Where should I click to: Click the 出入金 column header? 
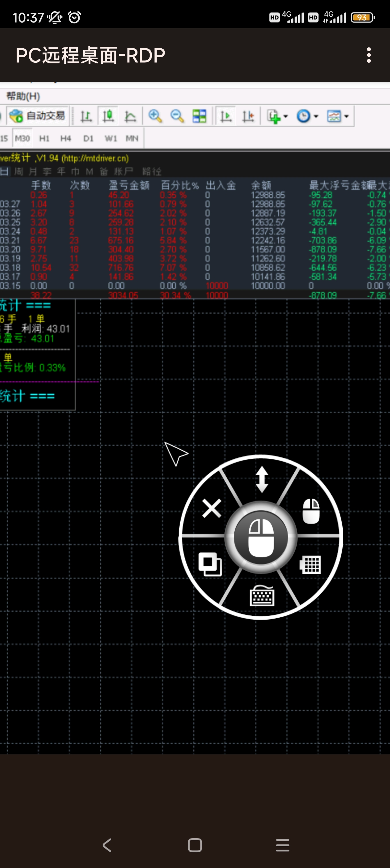click(221, 185)
